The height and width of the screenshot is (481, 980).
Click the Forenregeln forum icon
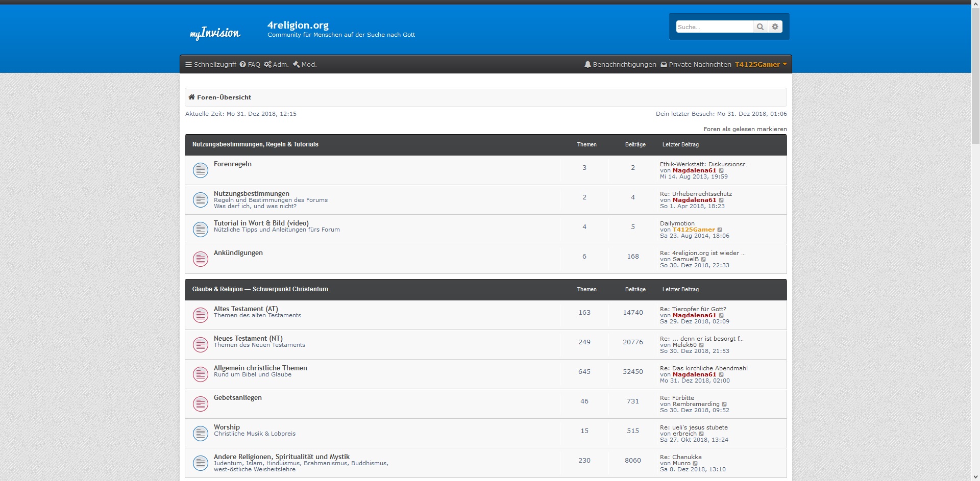pyautogui.click(x=201, y=170)
